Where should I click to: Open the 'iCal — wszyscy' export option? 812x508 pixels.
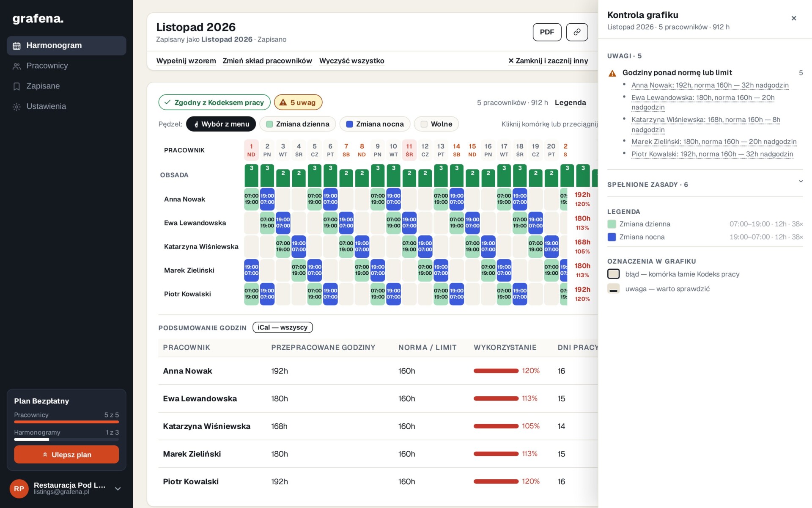pyautogui.click(x=283, y=327)
